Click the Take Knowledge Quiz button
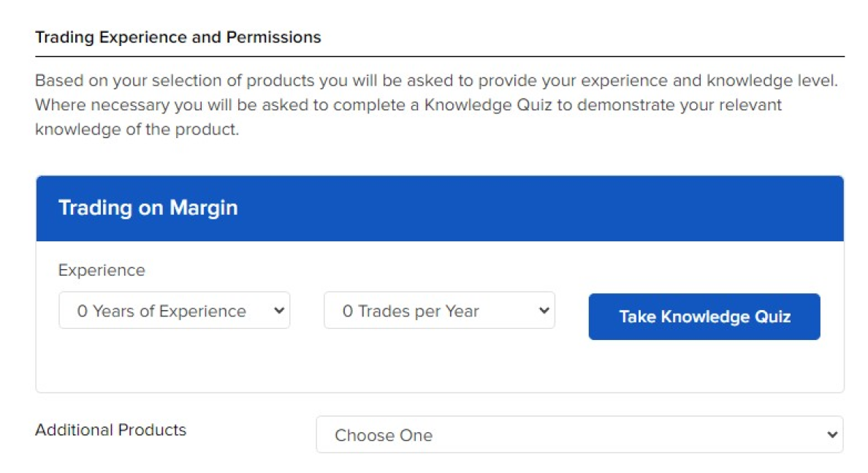868x473 pixels. (704, 317)
